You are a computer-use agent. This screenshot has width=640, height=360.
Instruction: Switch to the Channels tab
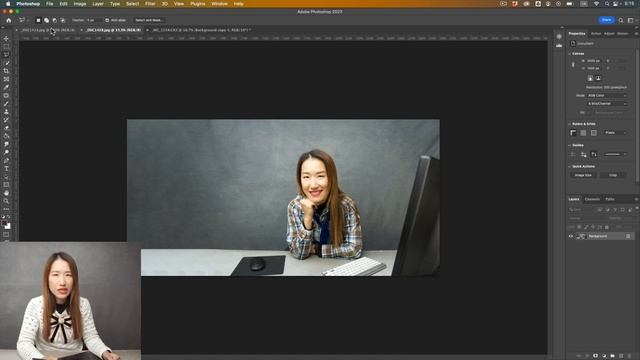tap(592, 199)
